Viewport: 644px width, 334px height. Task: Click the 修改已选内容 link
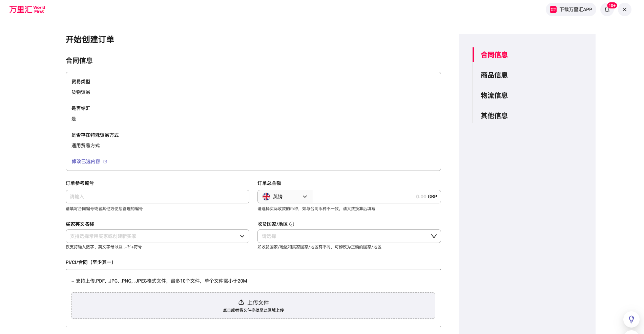[x=86, y=161]
